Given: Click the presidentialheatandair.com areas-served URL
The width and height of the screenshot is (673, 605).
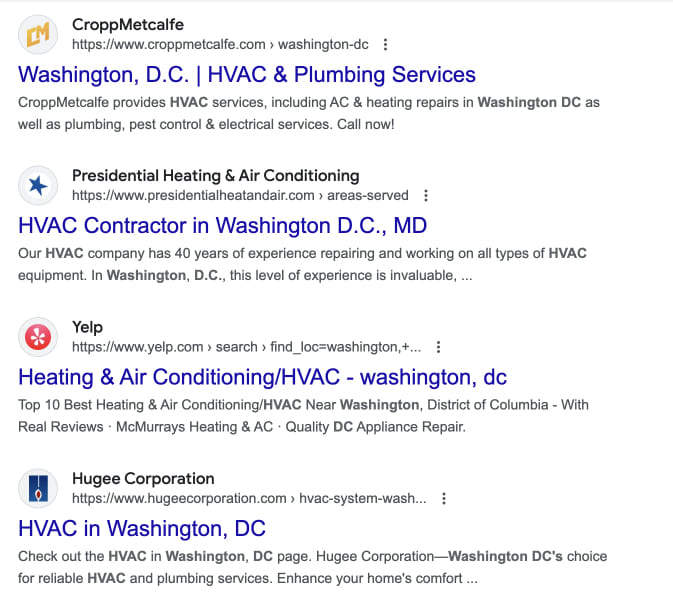Looking at the screenshot, I should [x=240, y=196].
